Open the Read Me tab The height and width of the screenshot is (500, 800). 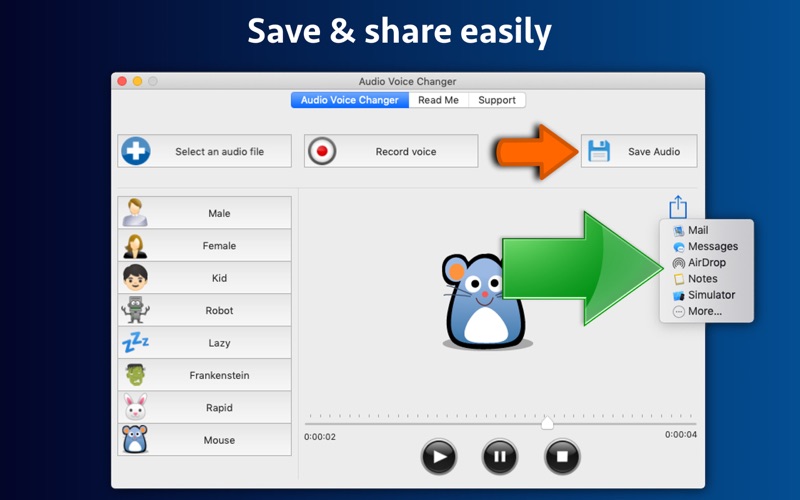(x=438, y=100)
